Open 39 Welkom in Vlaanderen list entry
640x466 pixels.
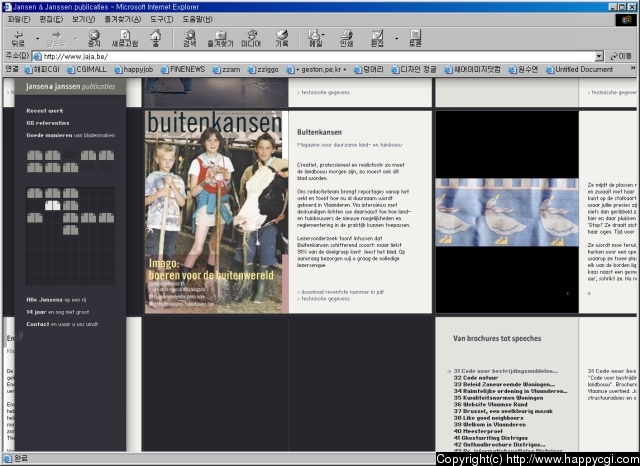[x=489, y=424]
